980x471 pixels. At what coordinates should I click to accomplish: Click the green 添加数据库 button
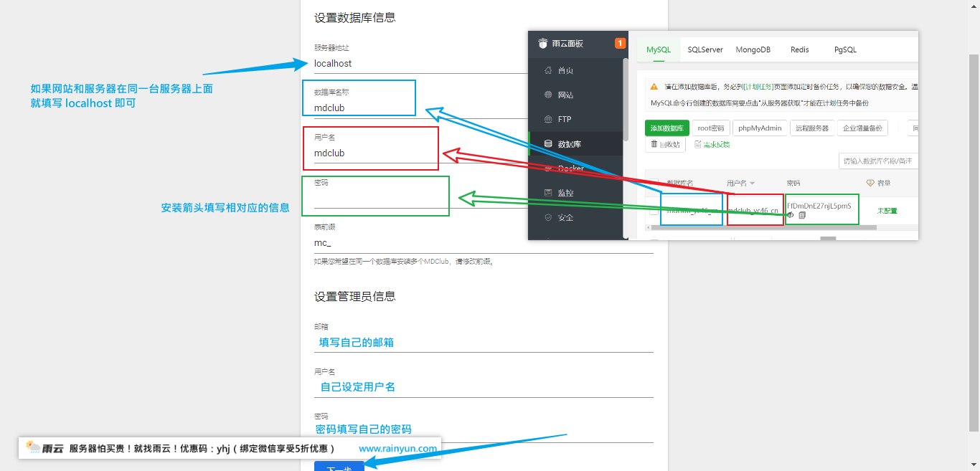pos(667,128)
